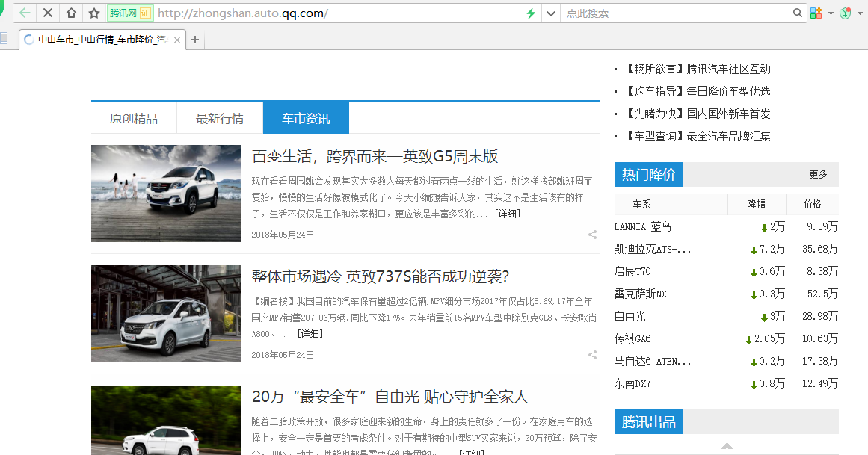Open 【畅所欲言】腾讯汽车社区互动 link
The image size is (868, 455).
coord(697,69)
